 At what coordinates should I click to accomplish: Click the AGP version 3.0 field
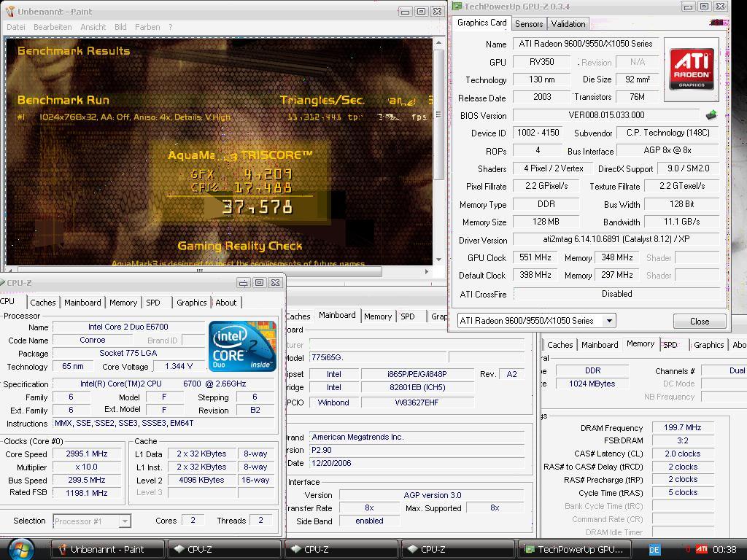pyautogui.click(x=432, y=495)
